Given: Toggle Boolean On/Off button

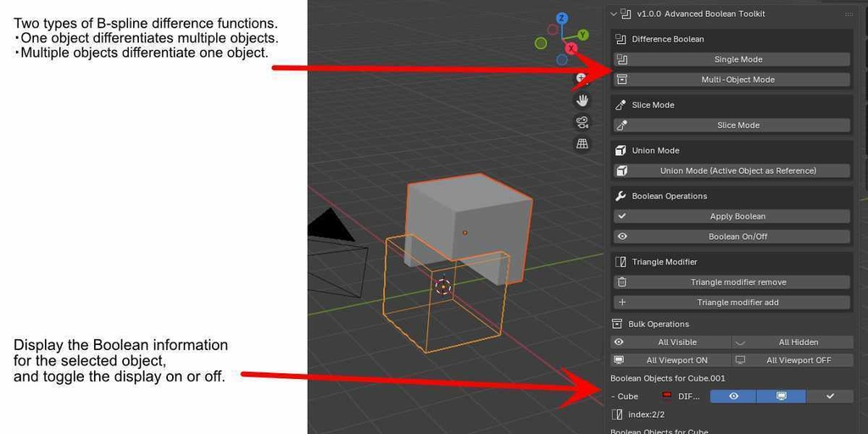Looking at the screenshot, I should coord(732,236).
